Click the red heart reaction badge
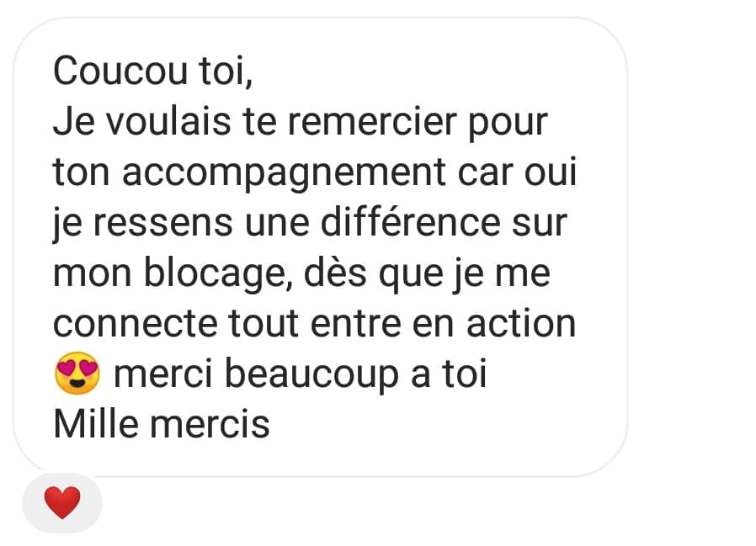Viewport: 756px width, 546px height. pyautogui.click(x=62, y=502)
